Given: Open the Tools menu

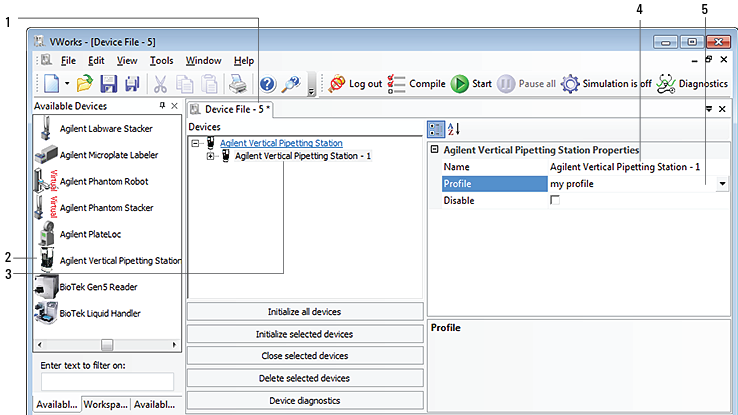Looking at the screenshot, I should (x=161, y=60).
